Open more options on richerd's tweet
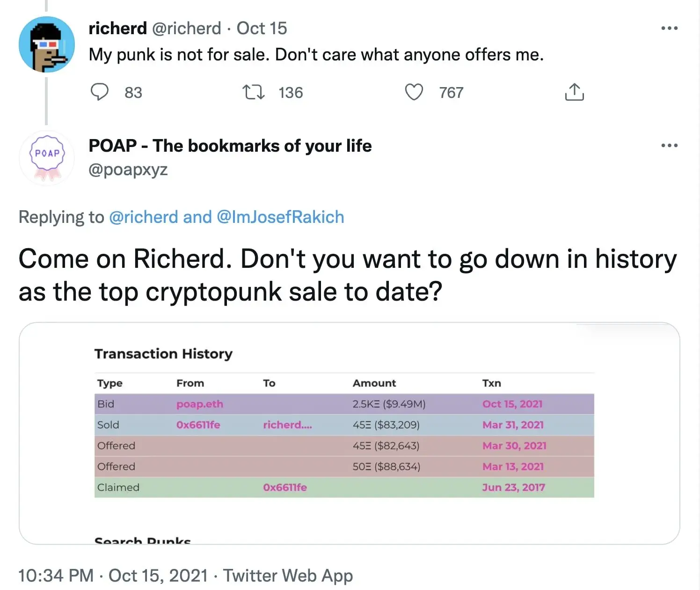This screenshot has height=590, width=700. pyautogui.click(x=669, y=28)
